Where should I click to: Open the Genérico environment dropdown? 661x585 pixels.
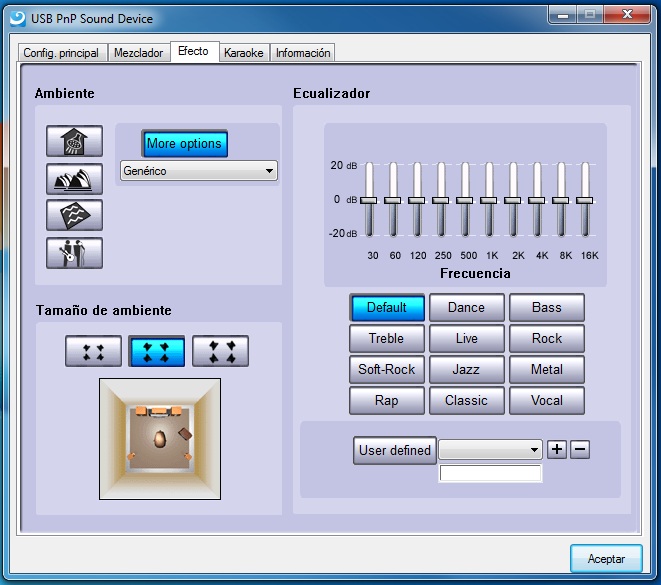tap(198, 171)
